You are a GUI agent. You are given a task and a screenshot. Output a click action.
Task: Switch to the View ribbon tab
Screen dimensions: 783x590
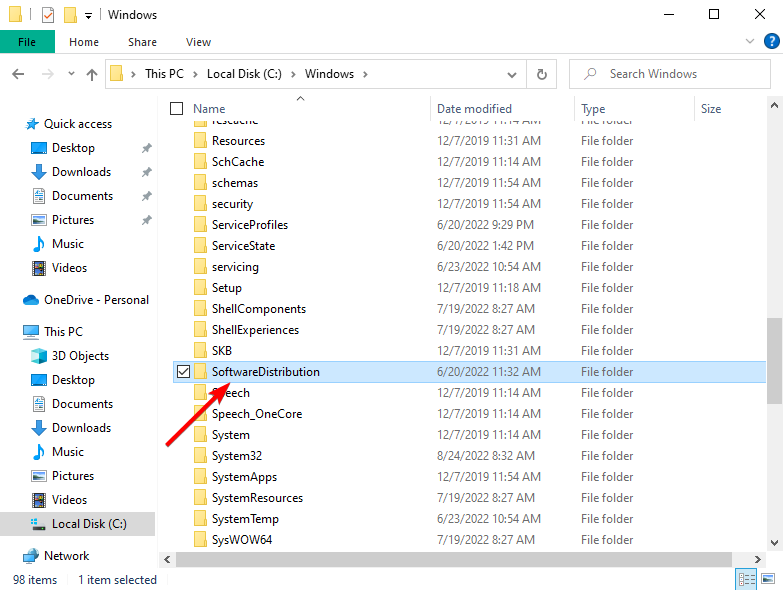(x=198, y=42)
